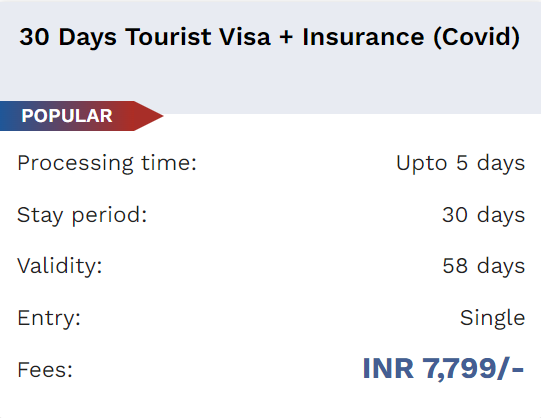Viewport: 541px width, 418px height.
Task: Click the word Insurance in the title
Action: (x=363, y=37)
